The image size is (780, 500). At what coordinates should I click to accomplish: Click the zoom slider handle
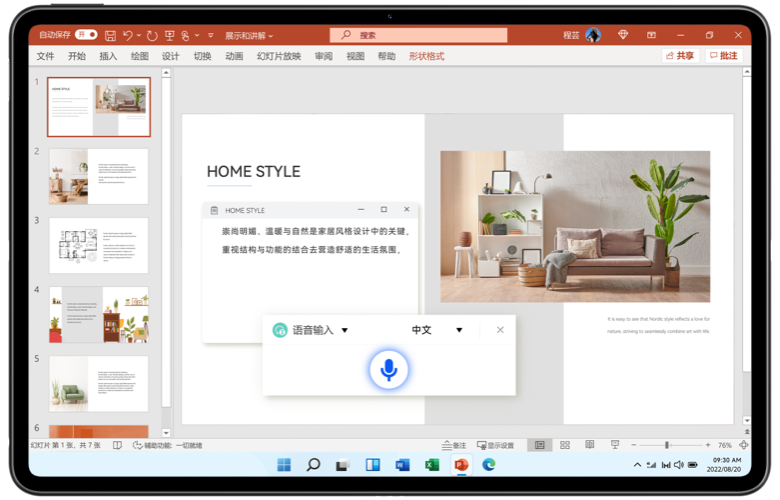tap(667, 445)
